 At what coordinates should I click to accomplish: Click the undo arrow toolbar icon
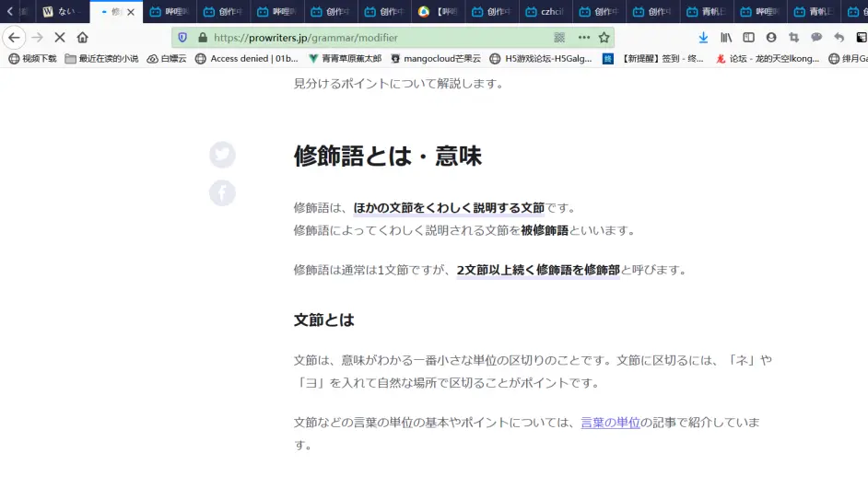839,38
